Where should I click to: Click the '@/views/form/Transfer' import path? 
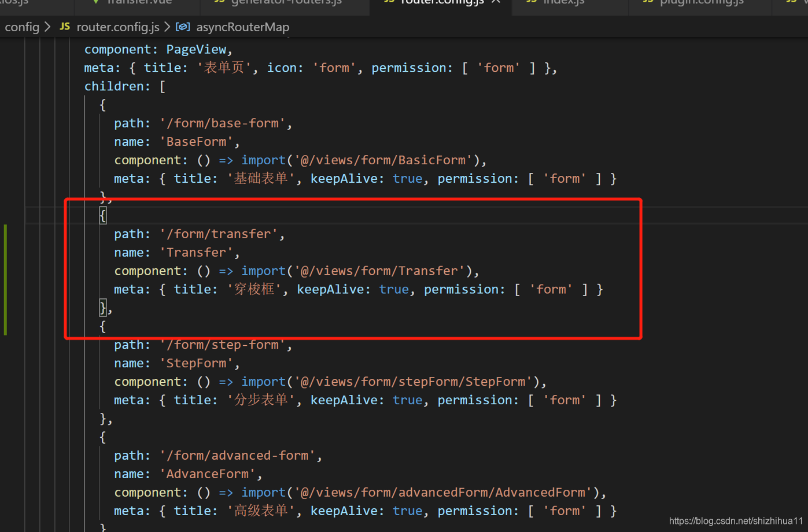(x=380, y=271)
